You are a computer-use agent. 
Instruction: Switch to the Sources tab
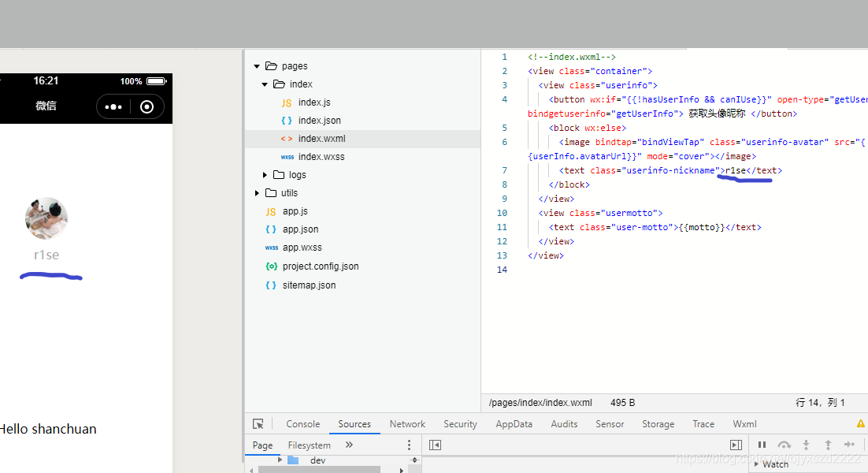pyautogui.click(x=354, y=423)
